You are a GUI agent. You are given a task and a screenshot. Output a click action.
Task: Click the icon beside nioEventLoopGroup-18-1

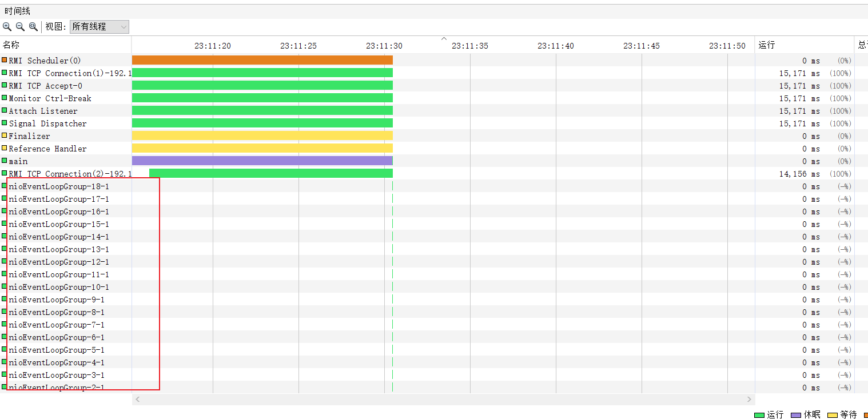pyautogui.click(x=5, y=186)
